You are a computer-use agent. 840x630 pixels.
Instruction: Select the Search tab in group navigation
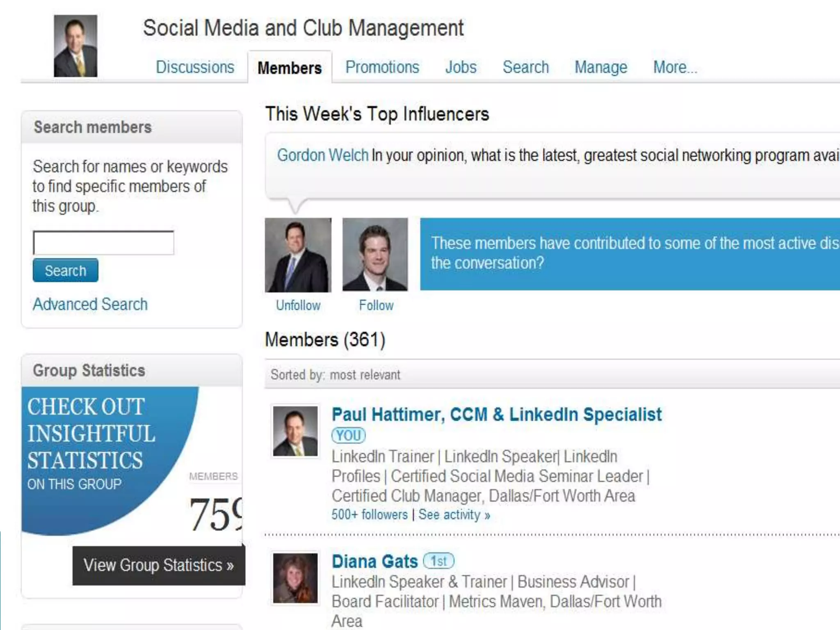[525, 67]
